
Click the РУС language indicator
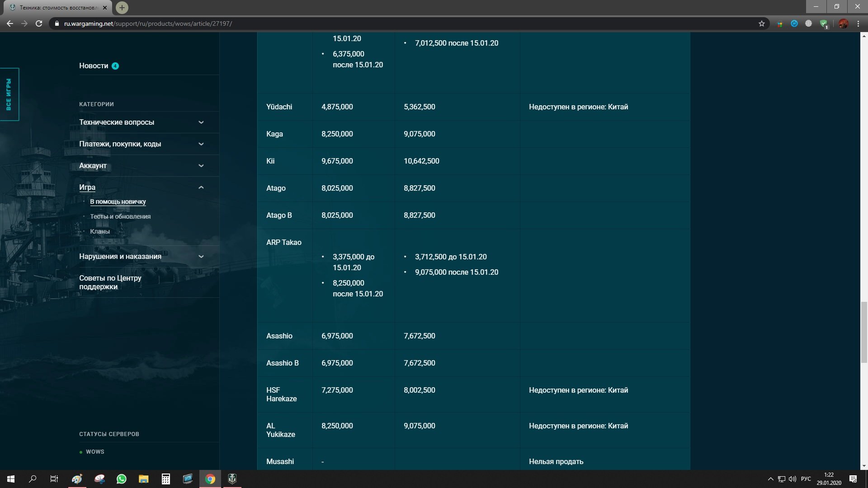point(806,479)
